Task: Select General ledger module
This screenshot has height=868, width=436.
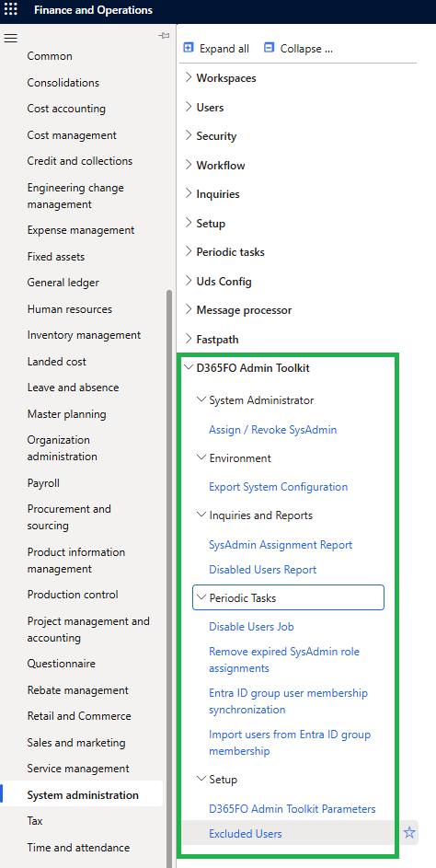Action: (63, 283)
